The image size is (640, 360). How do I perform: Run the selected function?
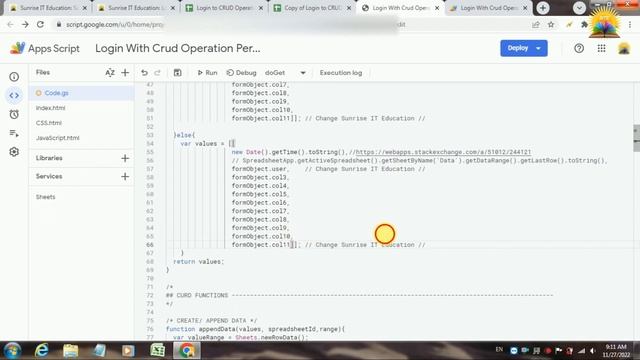pyautogui.click(x=207, y=73)
